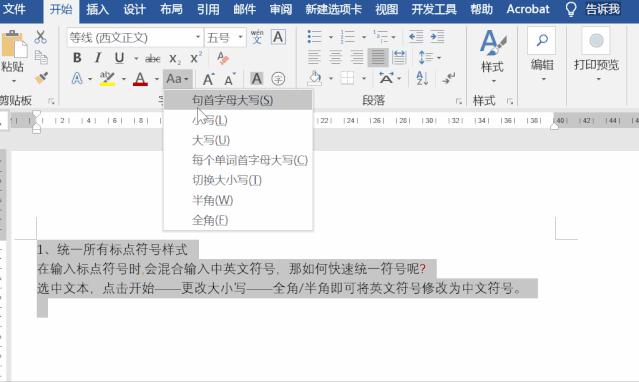The height and width of the screenshot is (382, 639).
Task: Open line spacing dropdown
Action: tap(439, 58)
